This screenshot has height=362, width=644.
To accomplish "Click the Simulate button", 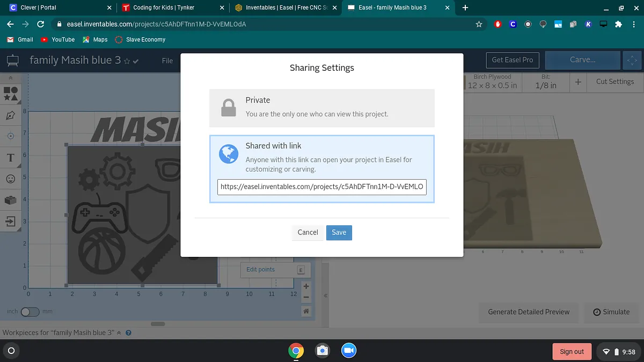I will [611, 312].
